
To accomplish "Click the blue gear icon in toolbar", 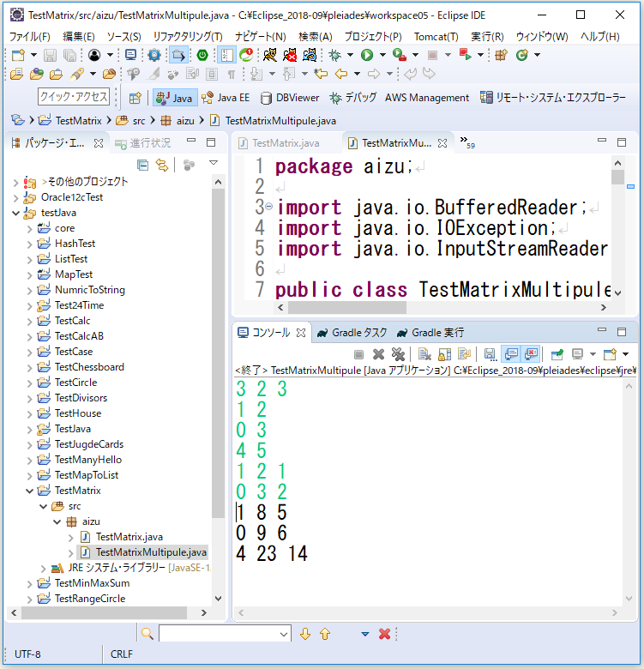I will [x=154, y=55].
